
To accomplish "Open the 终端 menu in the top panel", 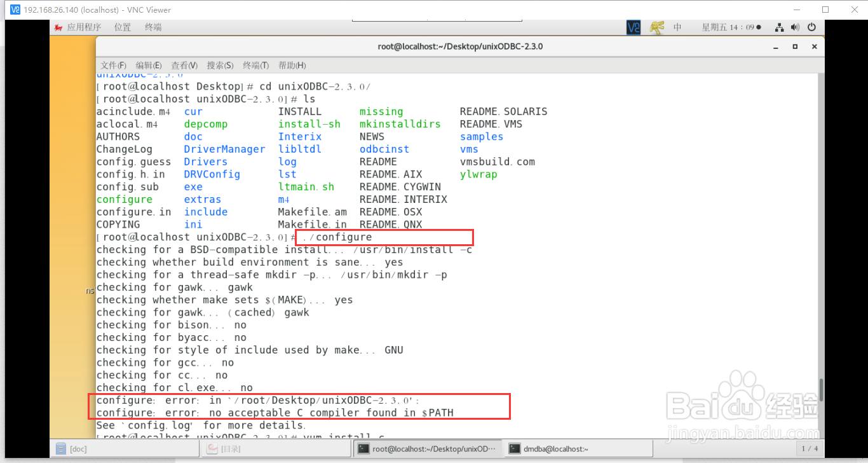I will 153,27.
